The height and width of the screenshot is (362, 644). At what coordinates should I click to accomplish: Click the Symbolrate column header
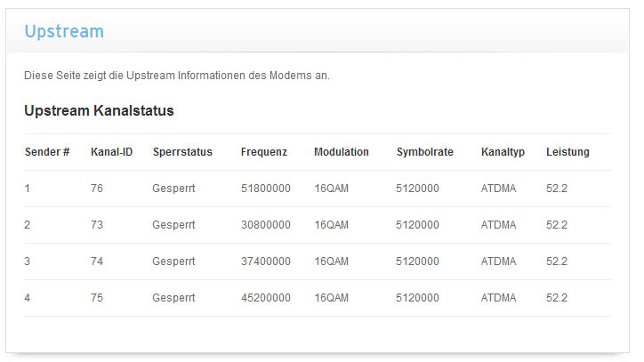pos(425,152)
